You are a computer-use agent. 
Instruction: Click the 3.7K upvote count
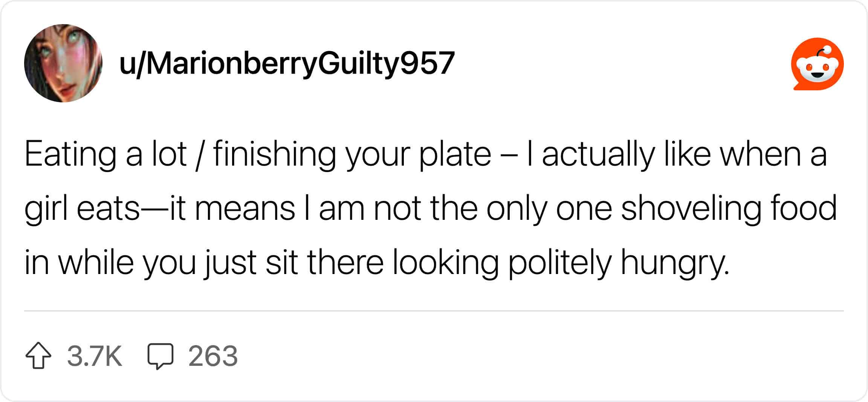tap(95, 356)
